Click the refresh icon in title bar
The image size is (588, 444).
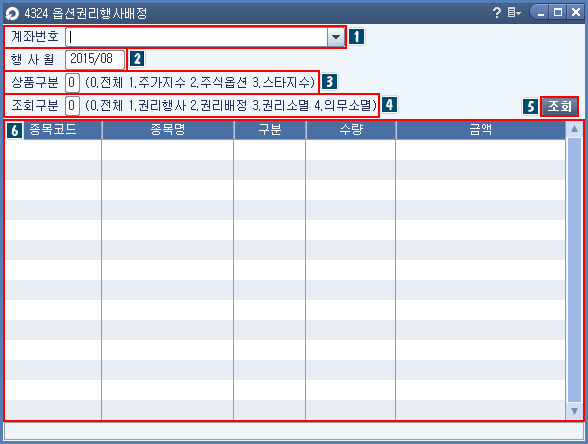point(12,14)
